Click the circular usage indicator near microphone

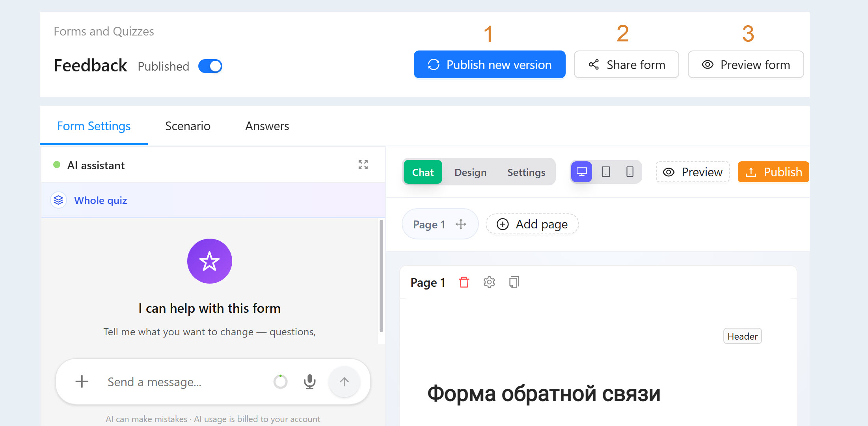[x=280, y=381]
